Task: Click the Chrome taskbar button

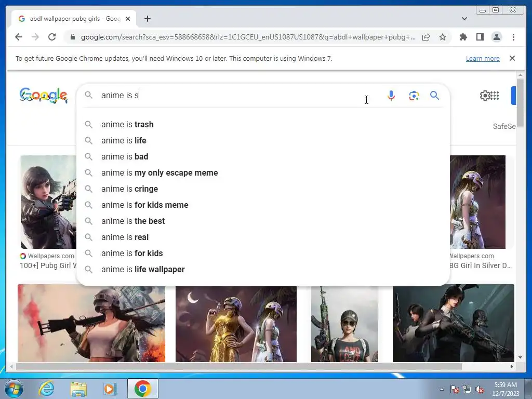Action: click(x=143, y=389)
